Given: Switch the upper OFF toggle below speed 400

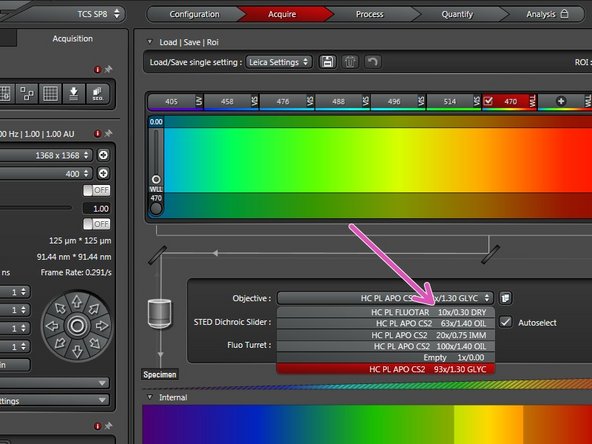Looking at the screenshot, I should pos(97,190).
